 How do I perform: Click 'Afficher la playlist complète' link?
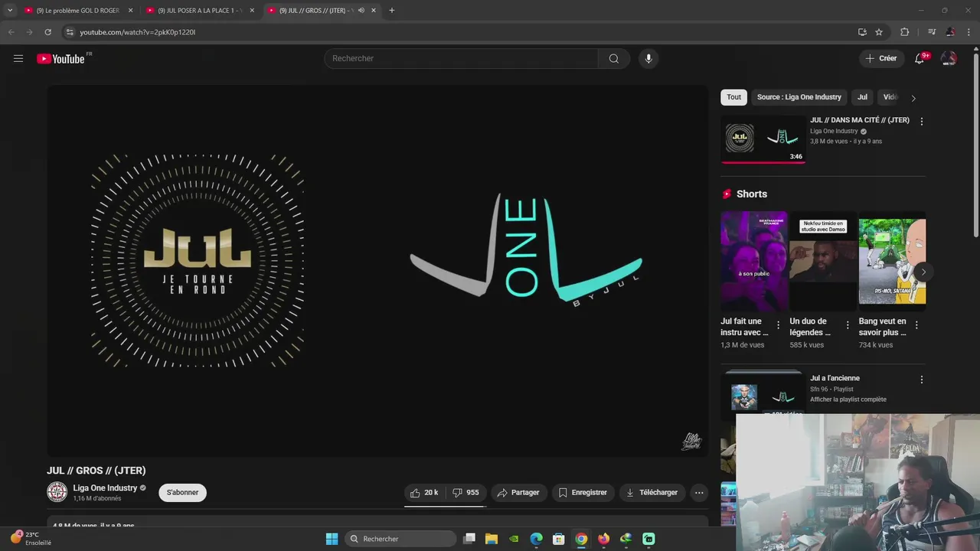pyautogui.click(x=848, y=399)
